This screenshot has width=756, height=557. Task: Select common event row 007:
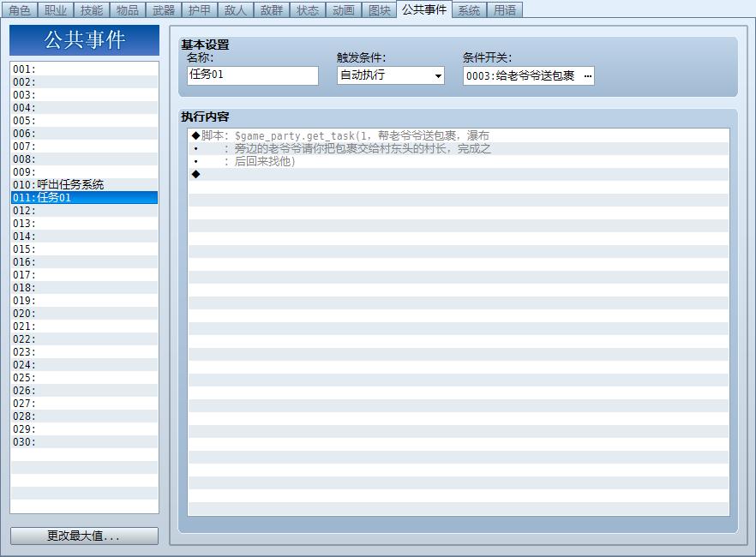(84, 146)
